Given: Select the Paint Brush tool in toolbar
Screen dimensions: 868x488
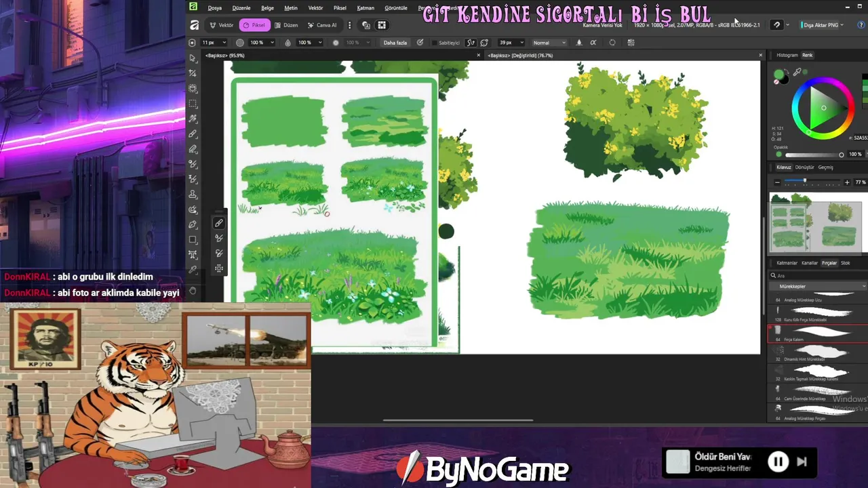Looking at the screenshot, I should (x=193, y=134).
